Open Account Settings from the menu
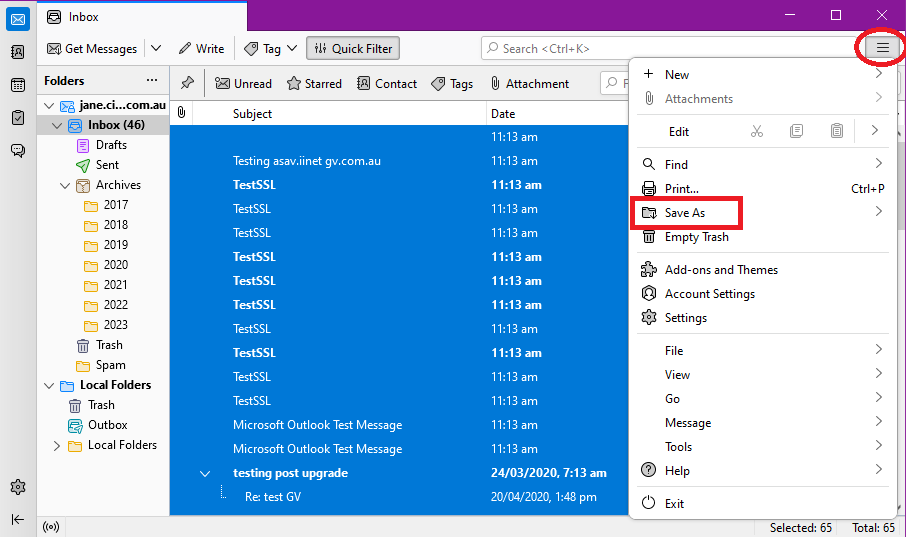 pos(709,294)
